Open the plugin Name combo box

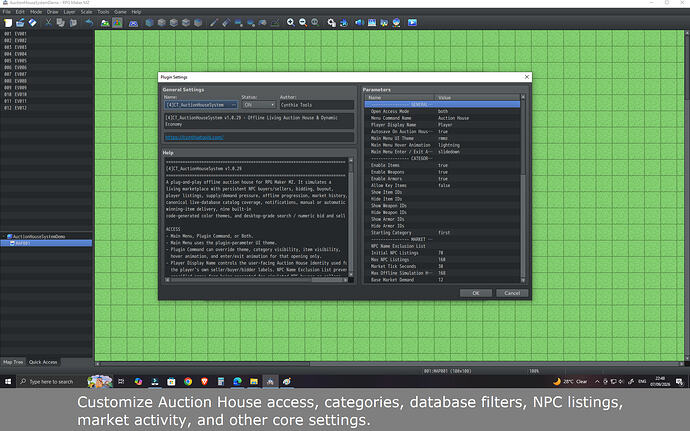click(x=201, y=105)
